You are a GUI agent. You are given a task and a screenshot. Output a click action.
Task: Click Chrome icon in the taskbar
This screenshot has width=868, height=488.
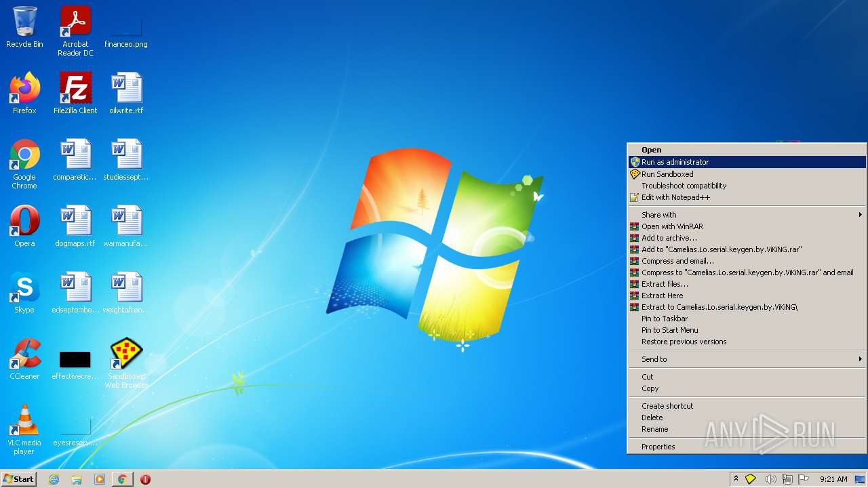122,479
